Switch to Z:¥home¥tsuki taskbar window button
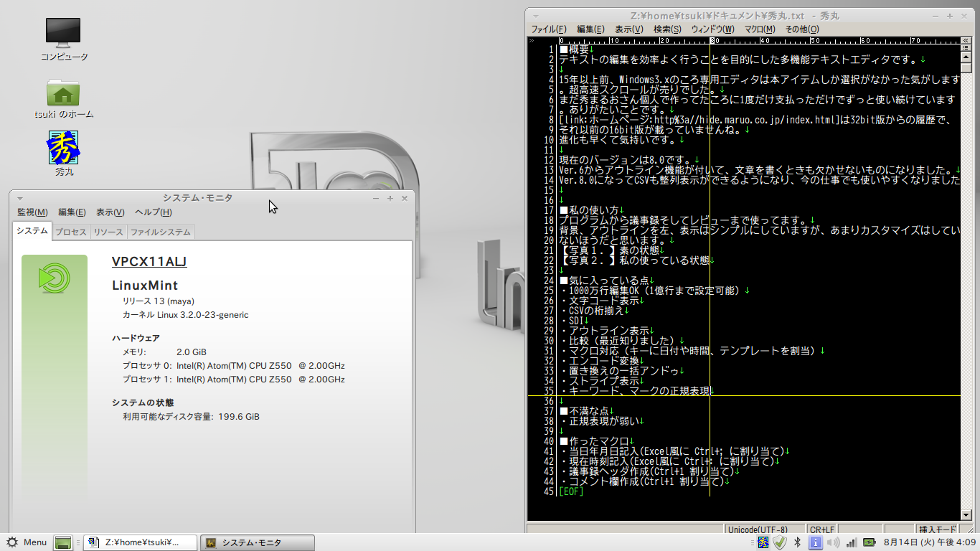Viewport: 980px width, 551px height. tap(140, 542)
